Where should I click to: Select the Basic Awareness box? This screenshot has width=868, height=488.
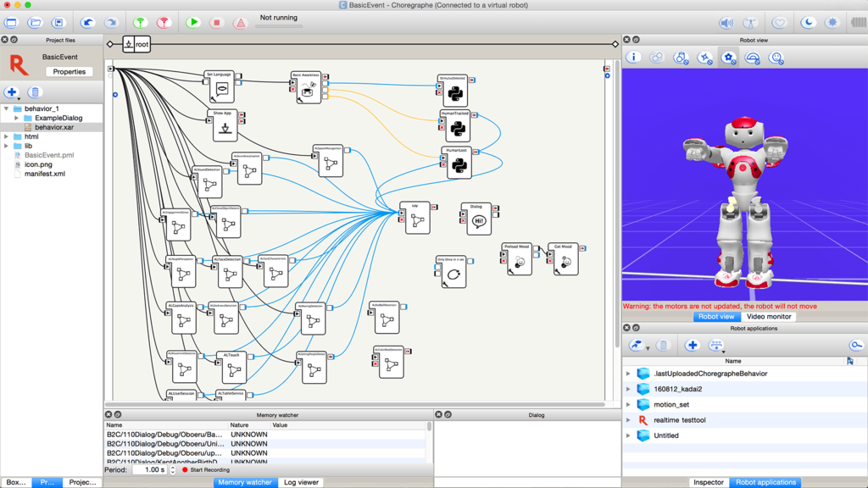[x=308, y=87]
